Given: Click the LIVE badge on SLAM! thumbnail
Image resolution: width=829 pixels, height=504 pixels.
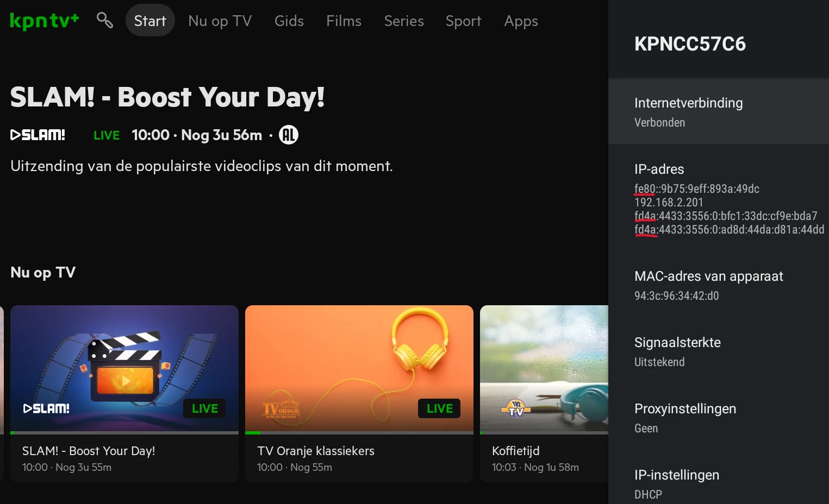Looking at the screenshot, I should point(204,408).
